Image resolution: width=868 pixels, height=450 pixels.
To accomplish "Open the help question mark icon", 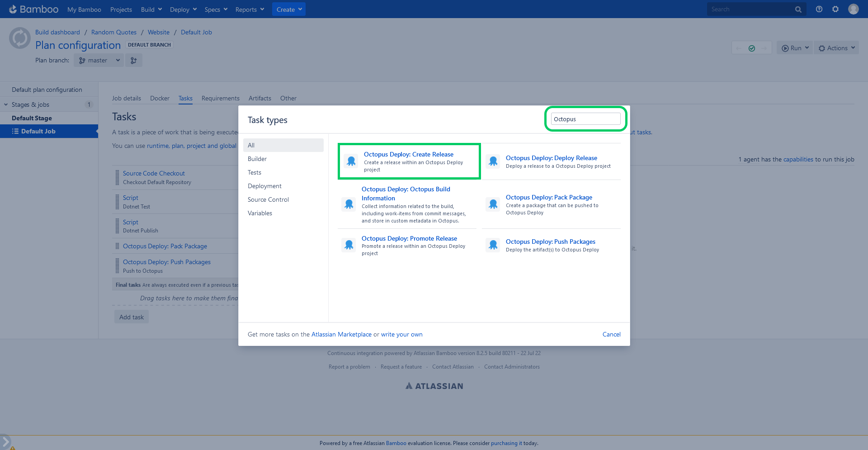I will [819, 9].
